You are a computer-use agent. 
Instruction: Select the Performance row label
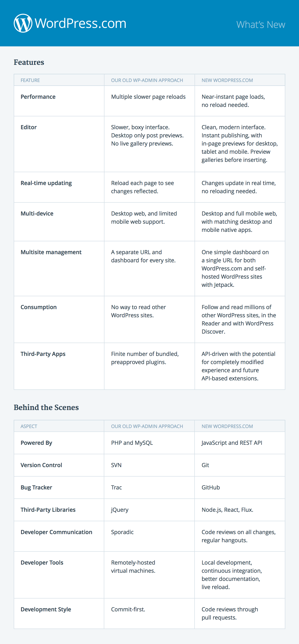pyautogui.click(x=38, y=97)
